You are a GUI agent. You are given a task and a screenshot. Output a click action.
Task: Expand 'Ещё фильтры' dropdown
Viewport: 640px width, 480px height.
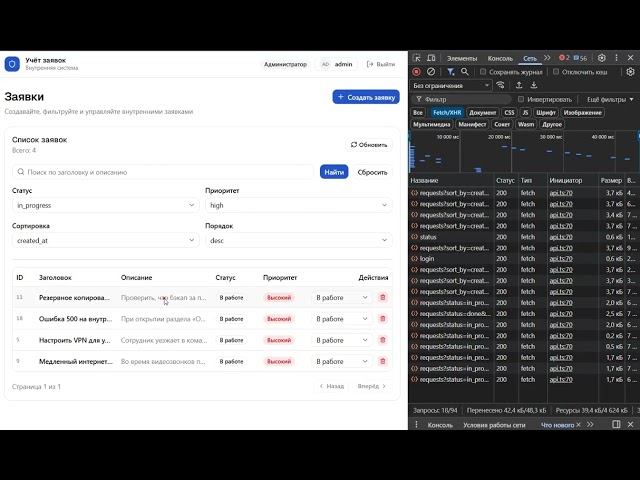point(610,99)
